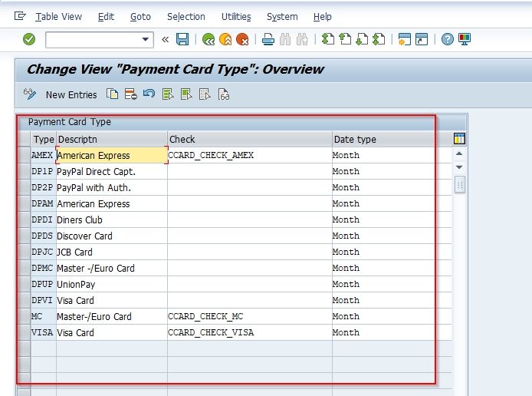Image resolution: width=532 pixels, height=396 pixels.
Task: Click Customize Local Layout monitor icon
Action: click(x=465, y=39)
